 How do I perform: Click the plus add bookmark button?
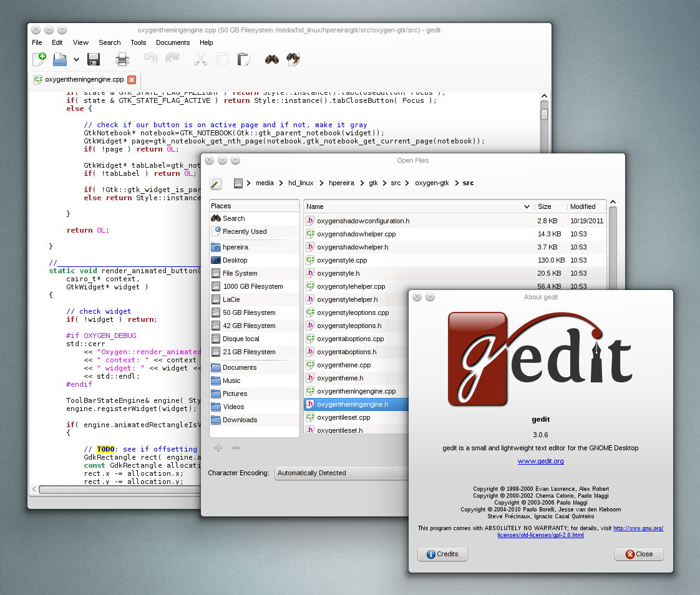point(218,448)
